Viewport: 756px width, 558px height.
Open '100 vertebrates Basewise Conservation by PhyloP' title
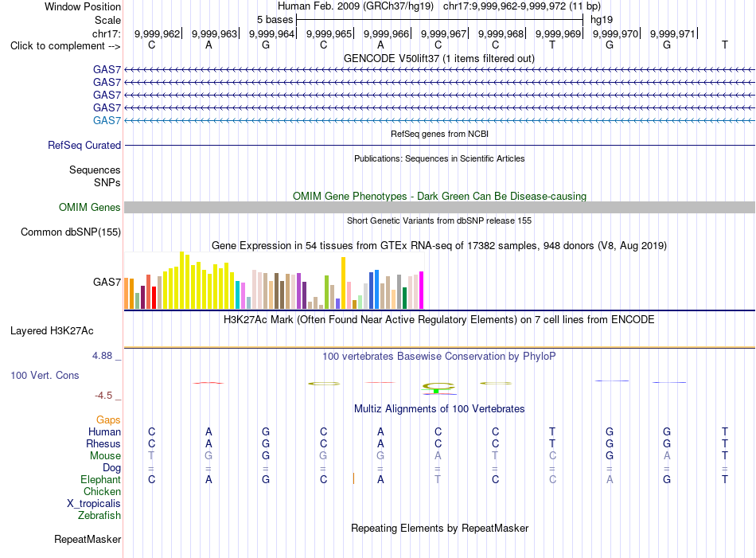(x=439, y=357)
